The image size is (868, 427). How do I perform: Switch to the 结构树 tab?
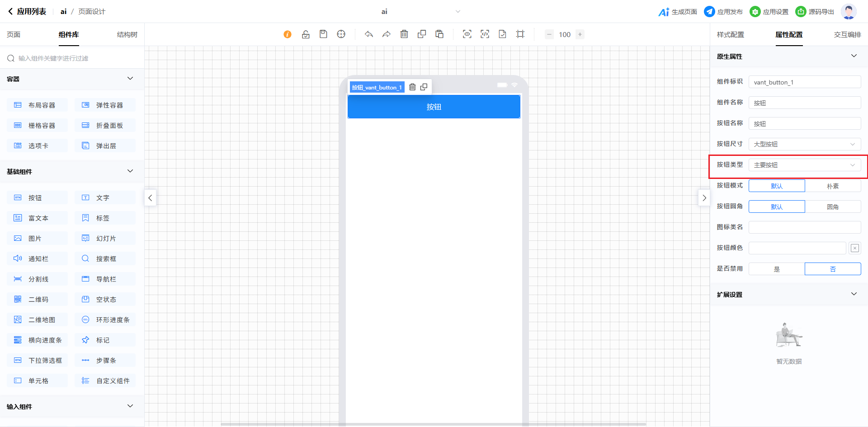click(127, 35)
